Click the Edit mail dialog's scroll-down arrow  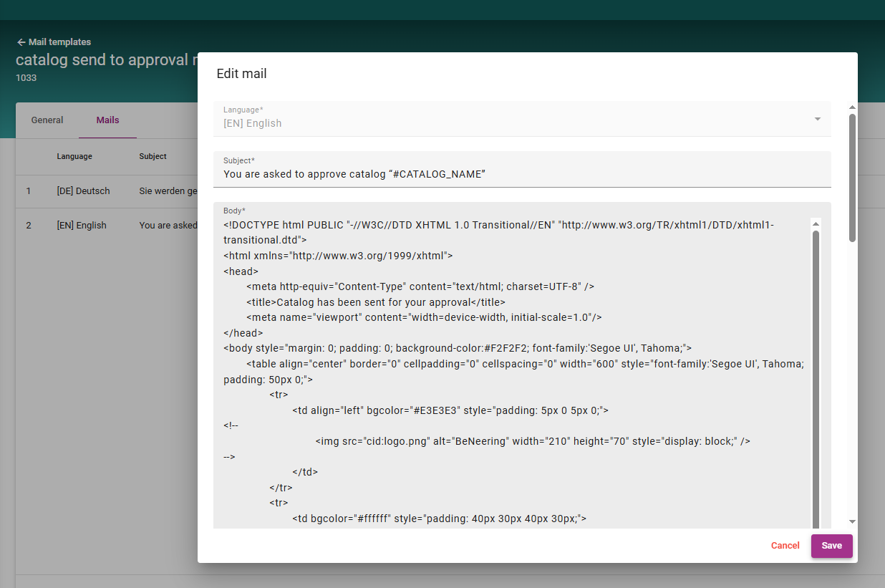[852, 521]
